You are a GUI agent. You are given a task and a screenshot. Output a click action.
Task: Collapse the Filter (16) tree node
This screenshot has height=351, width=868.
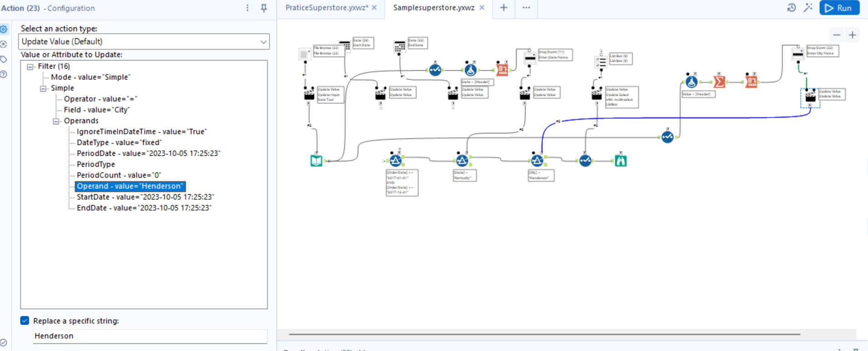tap(30, 67)
